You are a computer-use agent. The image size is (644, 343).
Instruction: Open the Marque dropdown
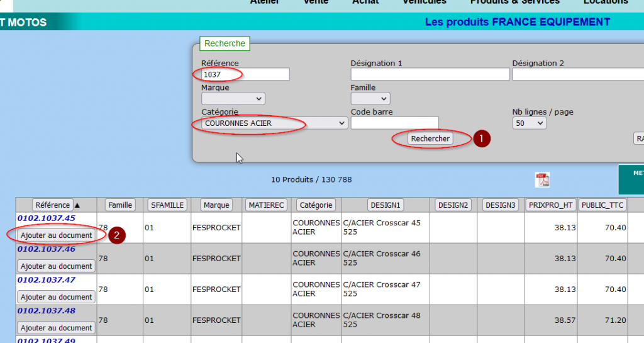point(233,99)
